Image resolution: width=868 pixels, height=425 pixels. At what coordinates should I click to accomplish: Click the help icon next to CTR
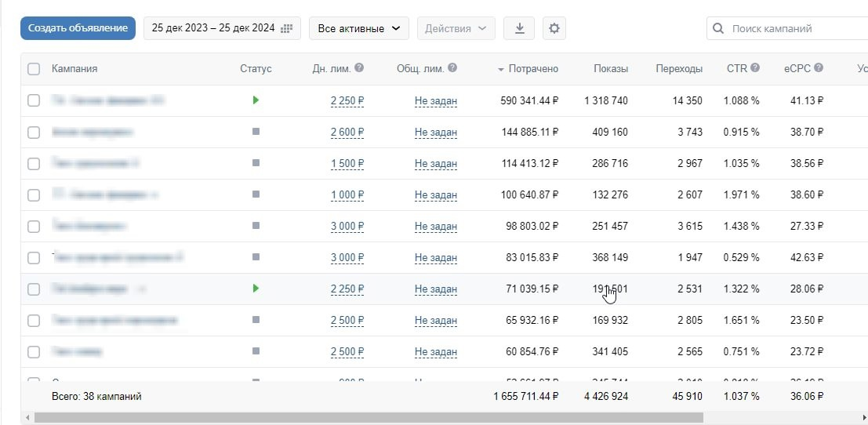coord(754,68)
